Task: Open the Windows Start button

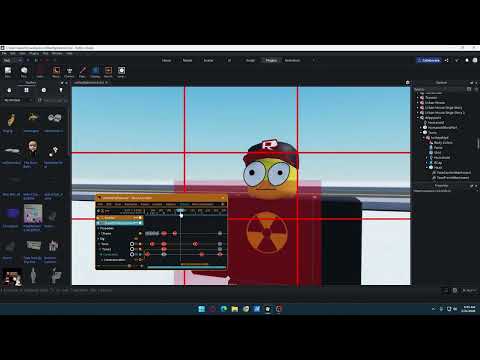Action: tap(201, 309)
